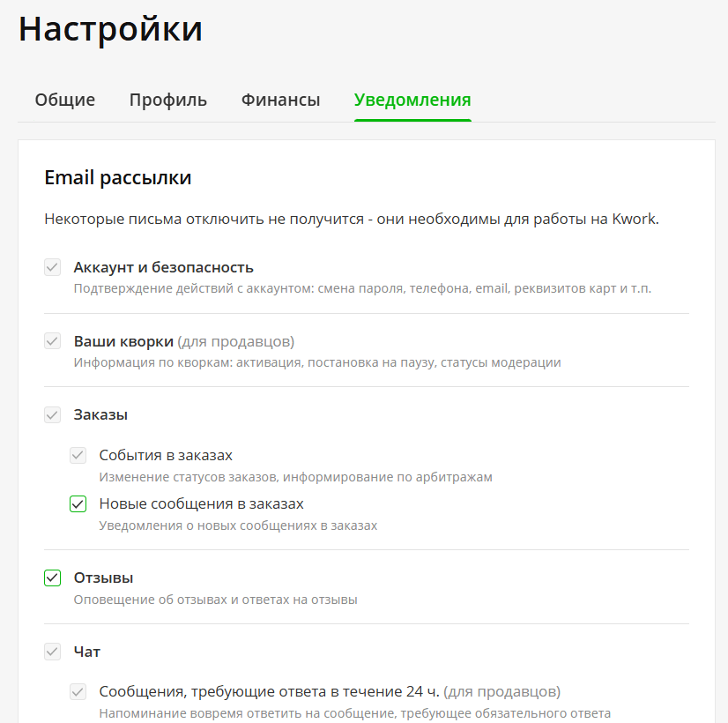Click the Email рассылки heading
The height and width of the screenshot is (723, 728).
click(118, 177)
